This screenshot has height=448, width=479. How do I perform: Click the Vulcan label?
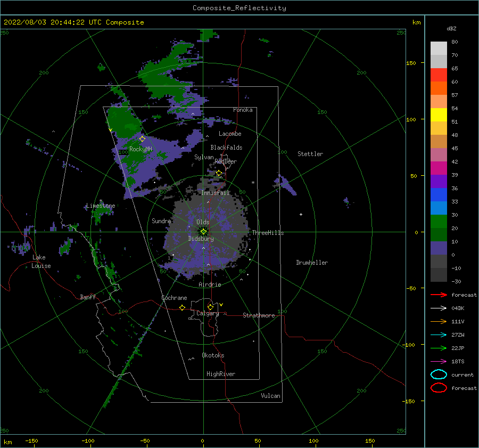[271, 396]
